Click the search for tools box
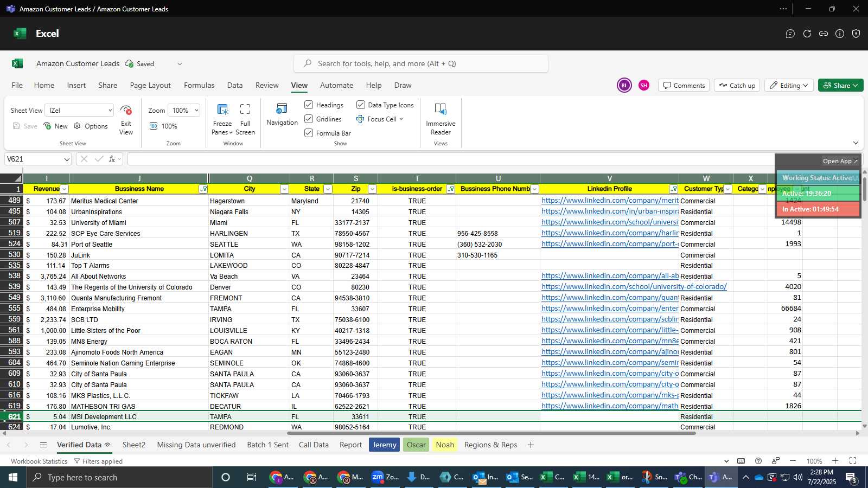Viewport: 868px width, 488px height. point(421,63)
